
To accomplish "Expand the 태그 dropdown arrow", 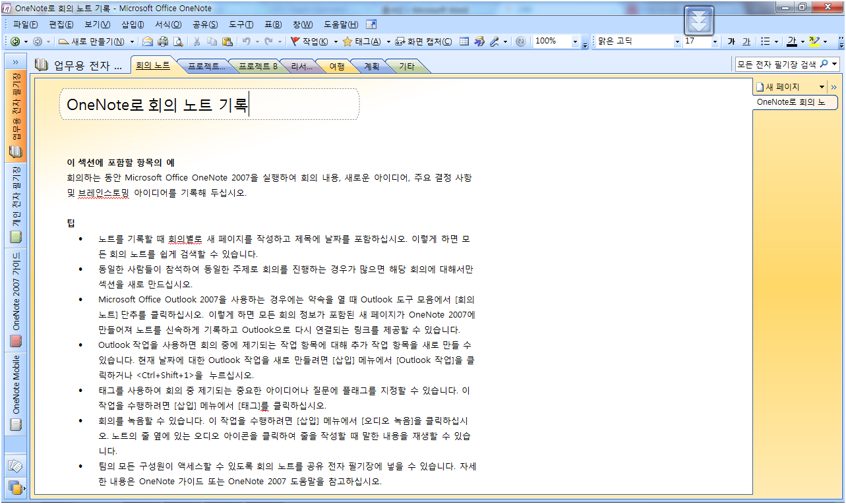I will (387, 42).
